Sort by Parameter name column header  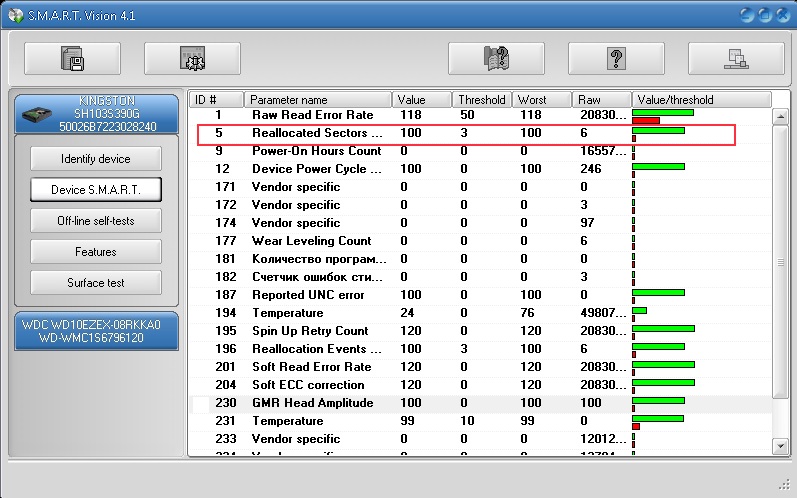pos(317,100)
